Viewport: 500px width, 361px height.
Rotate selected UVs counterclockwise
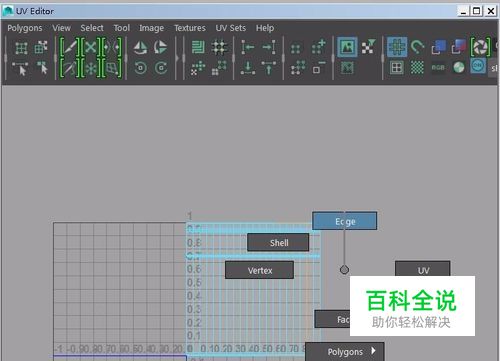[x=140, y=68]
